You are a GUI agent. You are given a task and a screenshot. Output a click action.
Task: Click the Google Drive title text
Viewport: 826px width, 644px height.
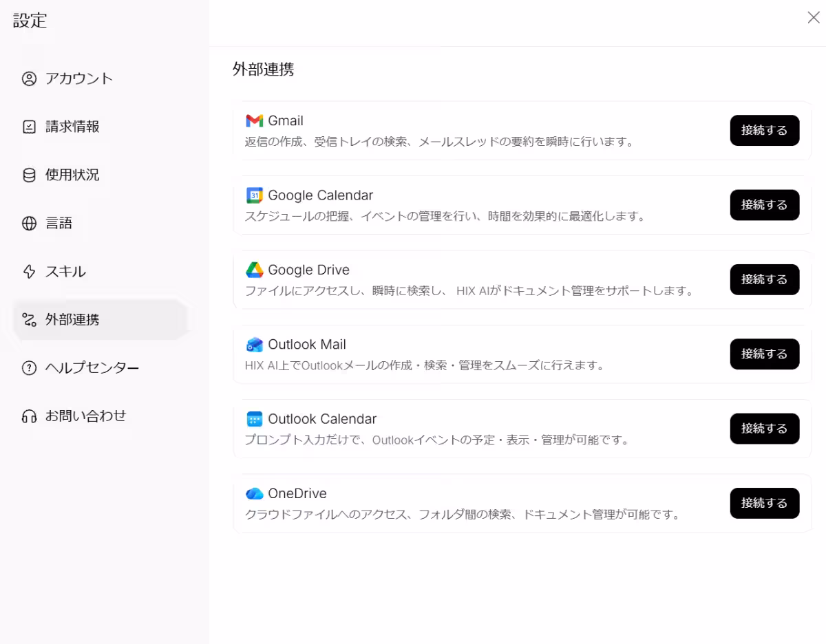pyautogui.click(x=309, y=270)
